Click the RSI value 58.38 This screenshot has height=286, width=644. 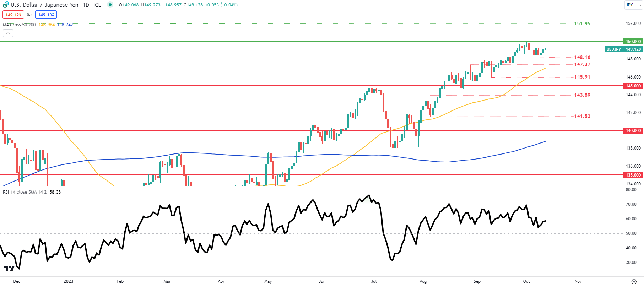tap(55, 192)
